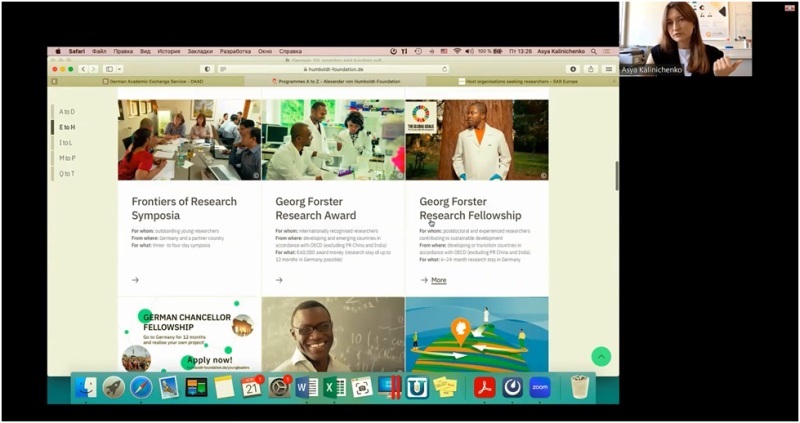The height and width of the screenshot is (423, 800).
Task: Open the Окно menu
Action: coord(265,51)
